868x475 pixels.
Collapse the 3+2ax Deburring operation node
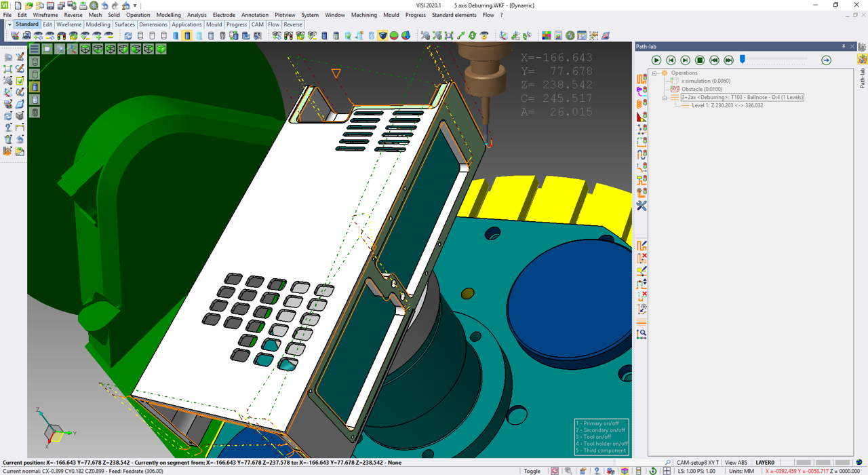click(665, 98)
